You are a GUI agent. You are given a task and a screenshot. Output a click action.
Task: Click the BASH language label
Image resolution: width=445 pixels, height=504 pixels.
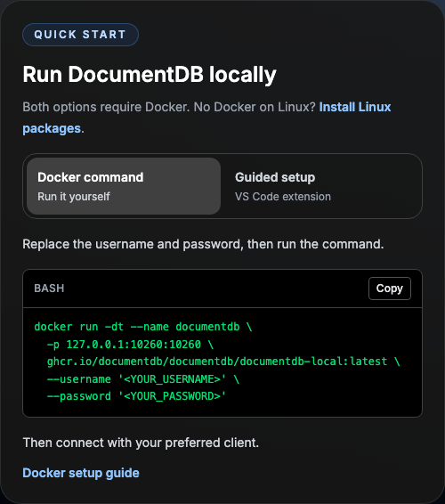[x=49, y=289]
